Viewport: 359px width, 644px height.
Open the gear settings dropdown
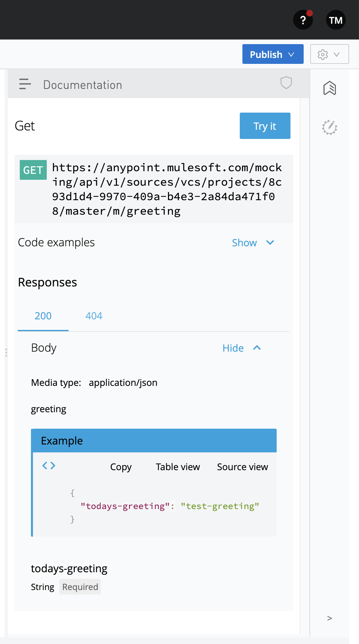329,54
